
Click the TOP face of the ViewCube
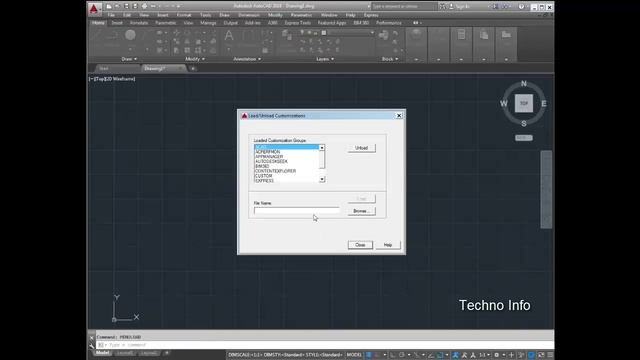pyautogui.click(x=524, y=103)
